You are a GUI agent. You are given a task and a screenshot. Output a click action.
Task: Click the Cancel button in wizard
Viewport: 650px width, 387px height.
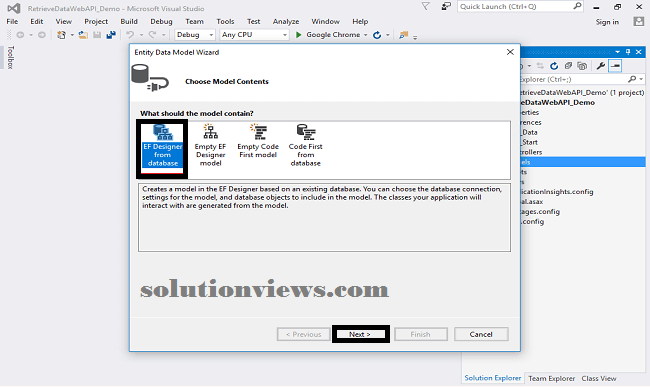[481, 334]
